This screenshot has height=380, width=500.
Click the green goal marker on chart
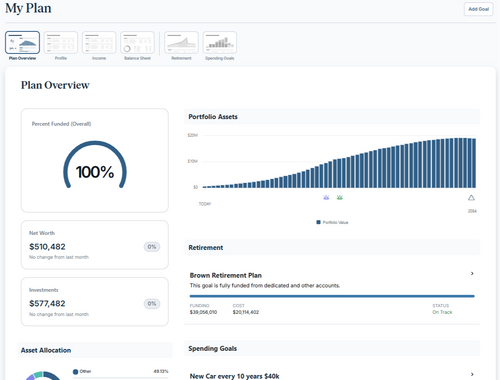tap(339, 198)
